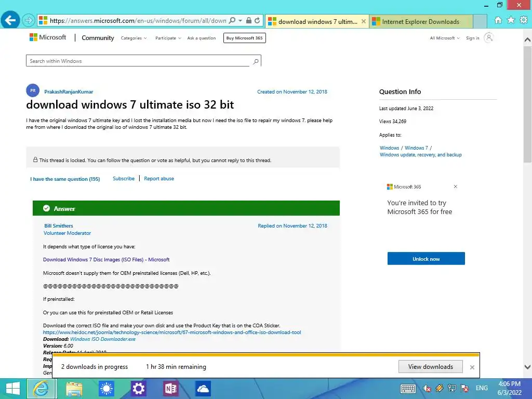Screen dimensions: 532x399
Task: Click the page scrollbar up arrow
Action: (528, 39)
